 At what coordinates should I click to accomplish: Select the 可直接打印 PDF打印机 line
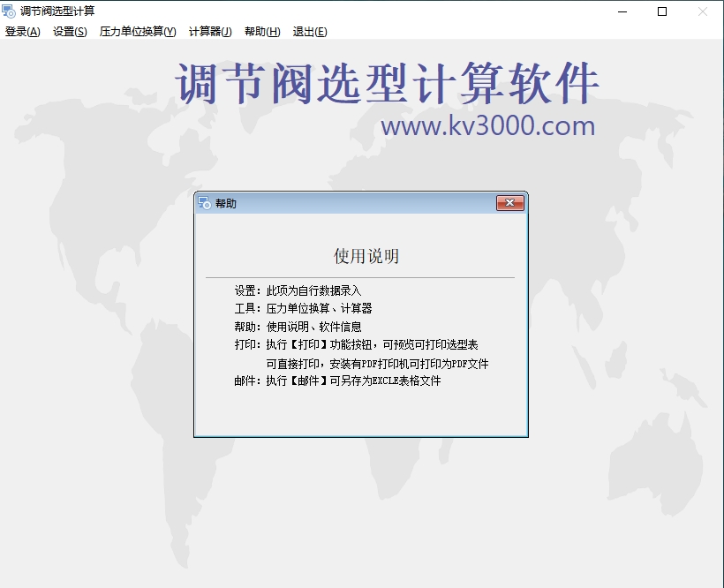377,364
